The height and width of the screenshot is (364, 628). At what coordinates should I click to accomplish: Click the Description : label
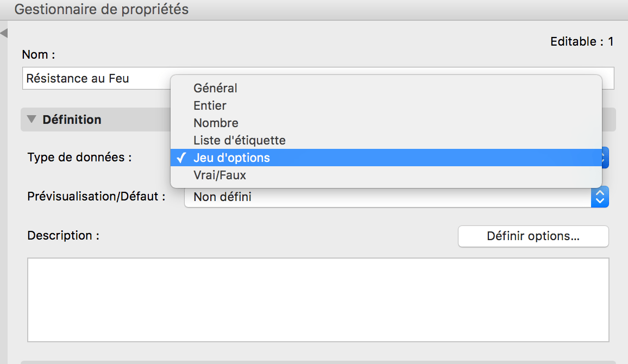tap(64, 236)
